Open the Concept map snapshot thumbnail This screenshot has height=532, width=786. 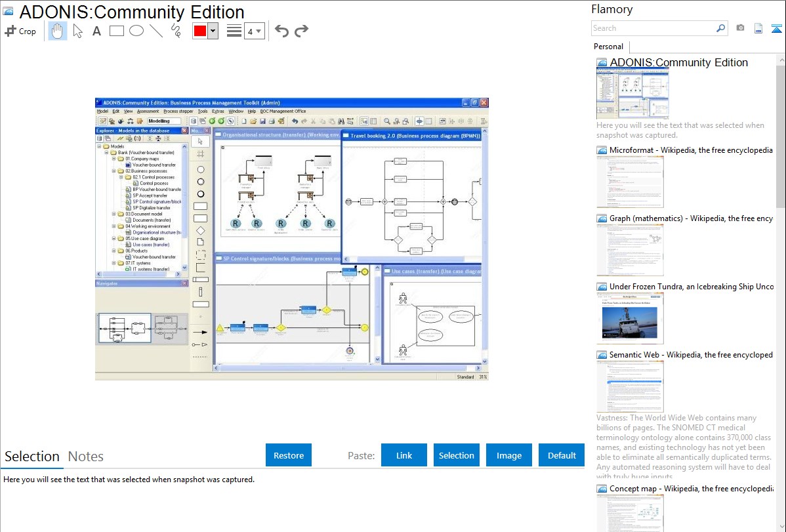click(630, 513)
